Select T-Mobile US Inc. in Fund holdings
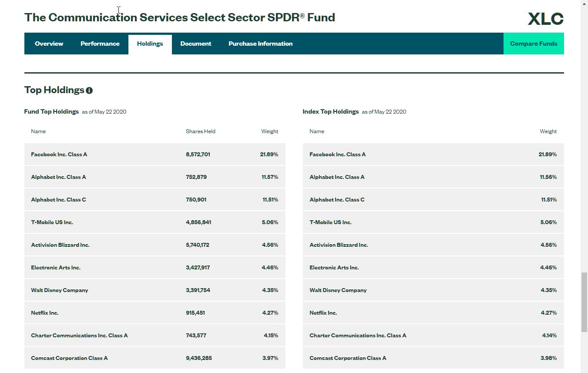Viewport: 588px width, 373px height. pyautogui.click(x=52, y=222)
